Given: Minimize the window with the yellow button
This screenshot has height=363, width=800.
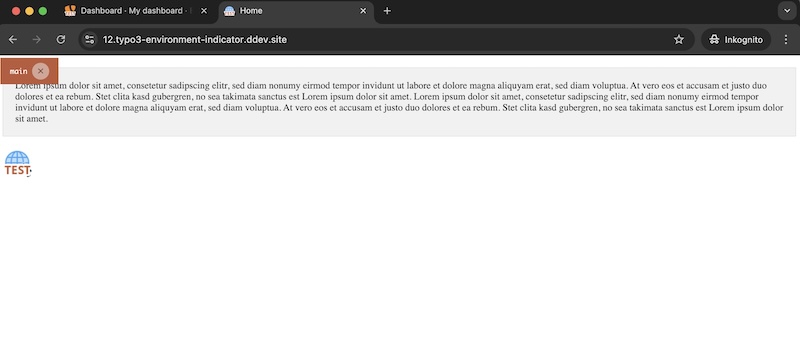Looking at the screenshot, I should click(29, 11).
